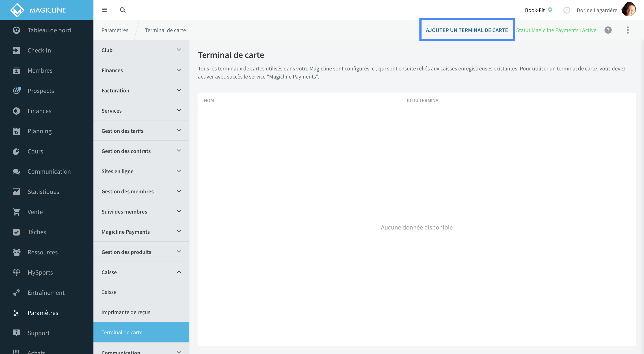Open the Membres section label
This screenshot has height=354, width=644.
(40, 71)
